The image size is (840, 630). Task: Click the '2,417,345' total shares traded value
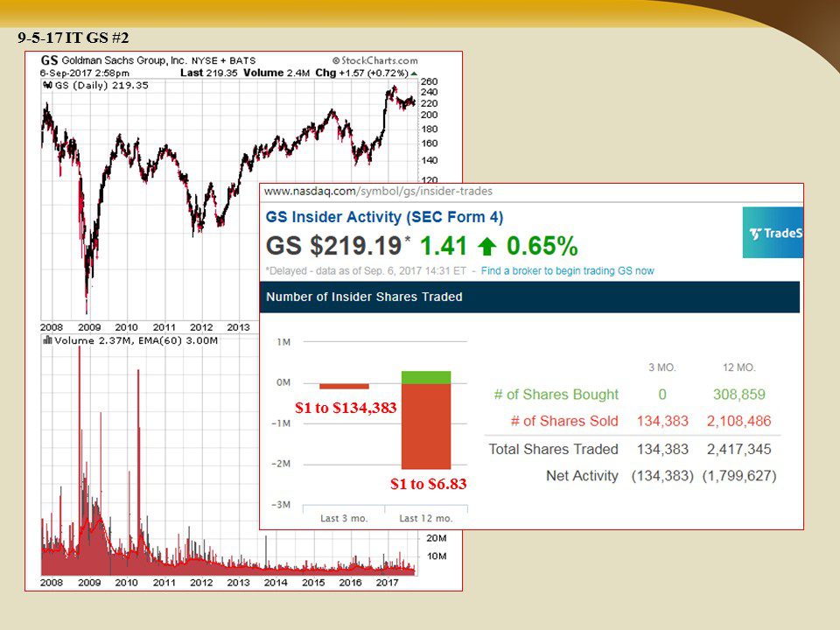point(738,449)
